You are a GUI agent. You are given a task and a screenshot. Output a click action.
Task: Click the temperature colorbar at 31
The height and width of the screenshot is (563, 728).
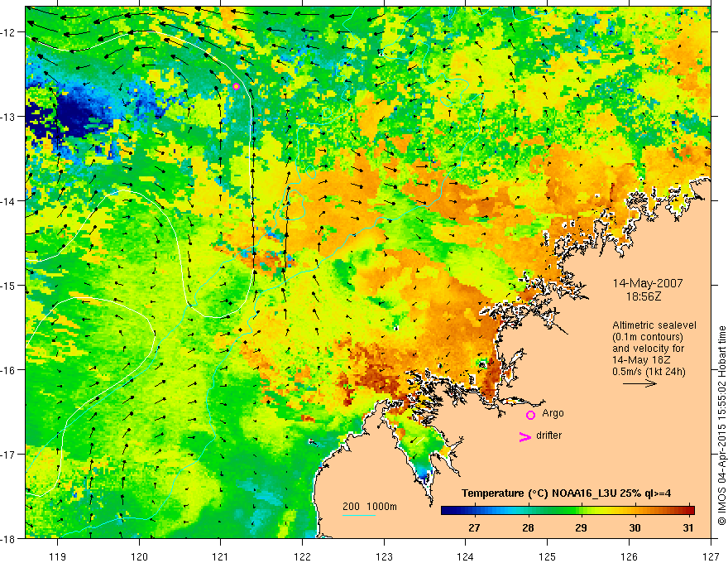click(688, 510)
